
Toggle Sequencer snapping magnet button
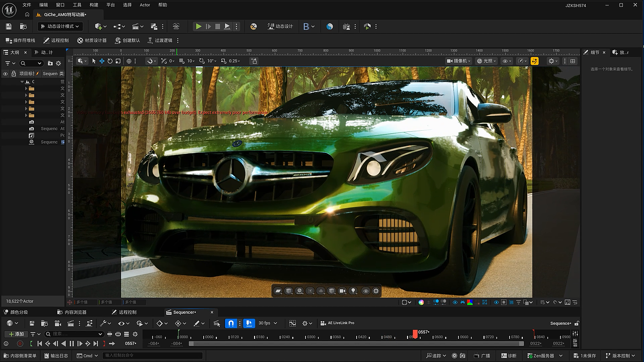[x=231, y=323]
